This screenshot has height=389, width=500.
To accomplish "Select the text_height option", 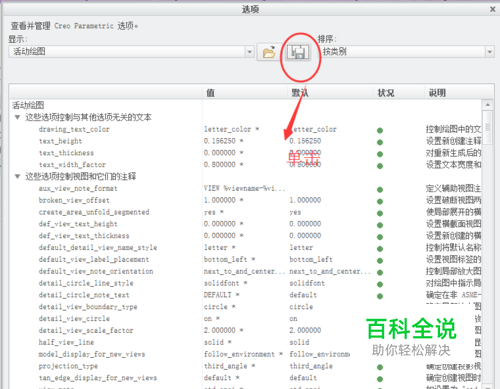I will click(60, 141).
